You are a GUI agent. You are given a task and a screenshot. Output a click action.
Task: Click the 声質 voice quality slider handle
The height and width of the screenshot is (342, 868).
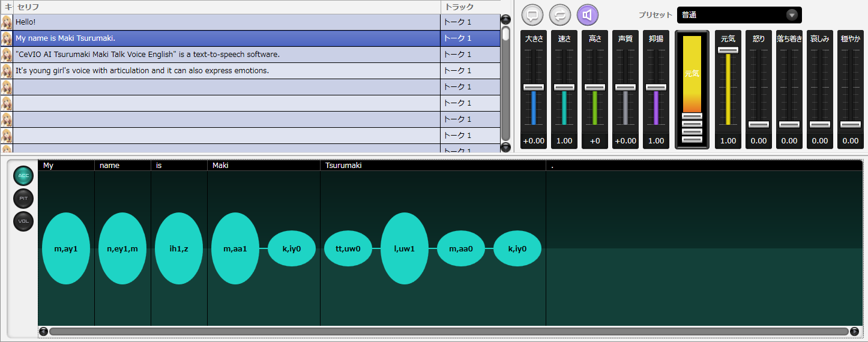(x=625, y=87)
